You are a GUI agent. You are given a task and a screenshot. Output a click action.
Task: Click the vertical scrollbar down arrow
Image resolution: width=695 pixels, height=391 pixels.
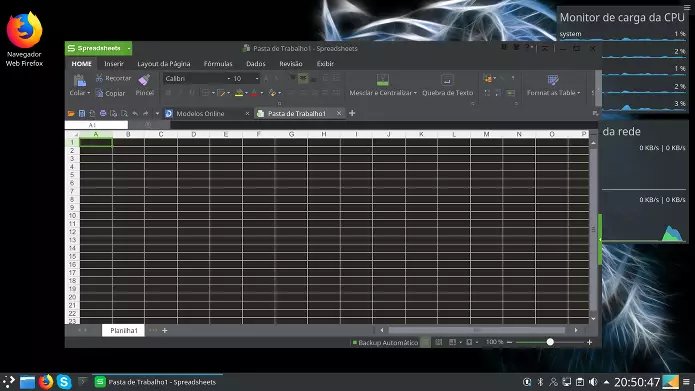(x=593, y=319)
